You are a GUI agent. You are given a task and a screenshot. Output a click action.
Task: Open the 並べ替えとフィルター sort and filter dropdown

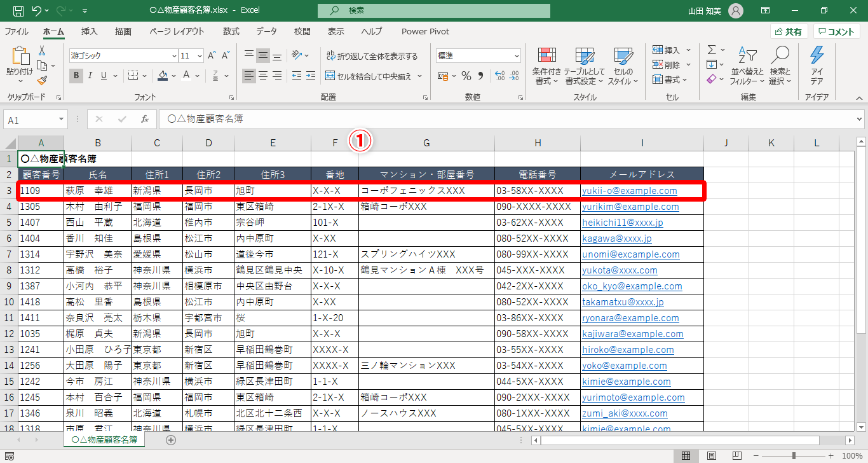tap(747, 66)
